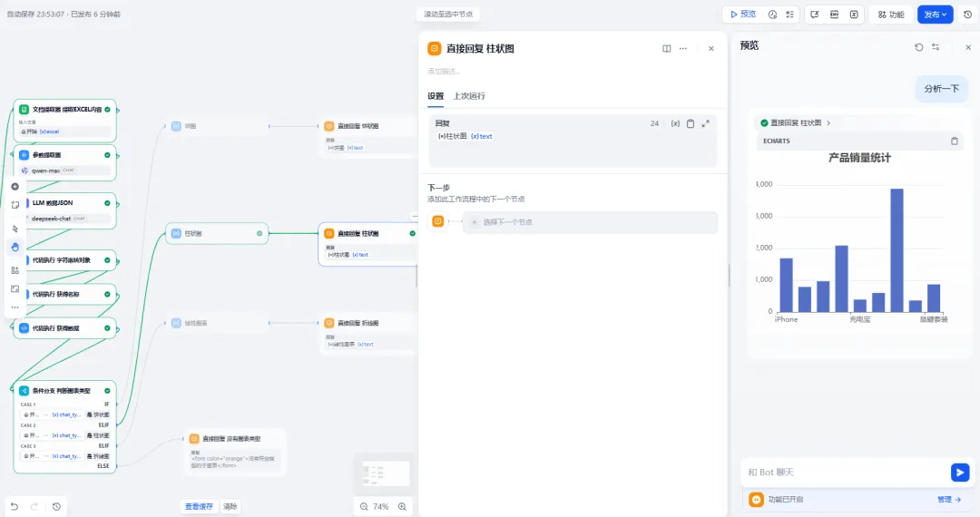Toggle the checklist icon in toolbar
This screenshot has height=517, width=980.
[x=790, y=15]
